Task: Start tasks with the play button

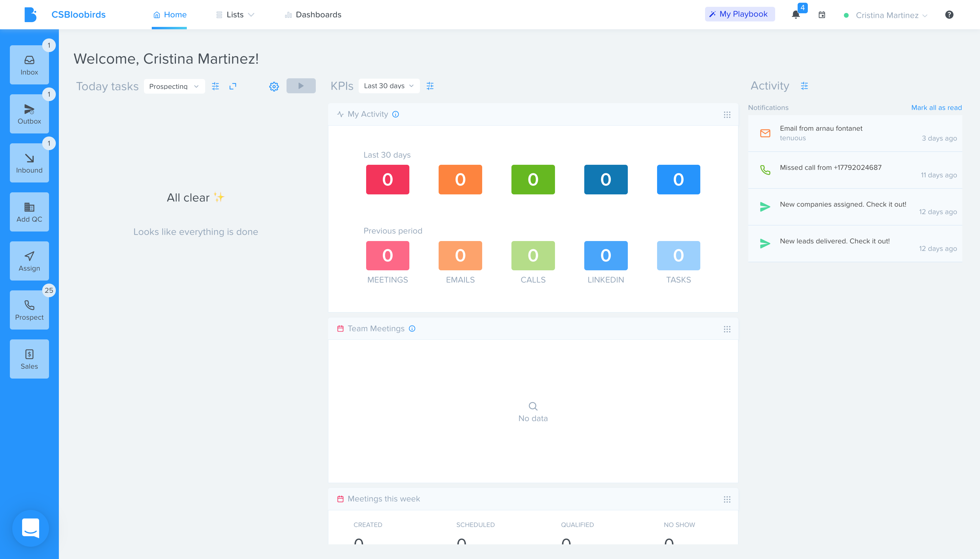Action: point(301,86)
